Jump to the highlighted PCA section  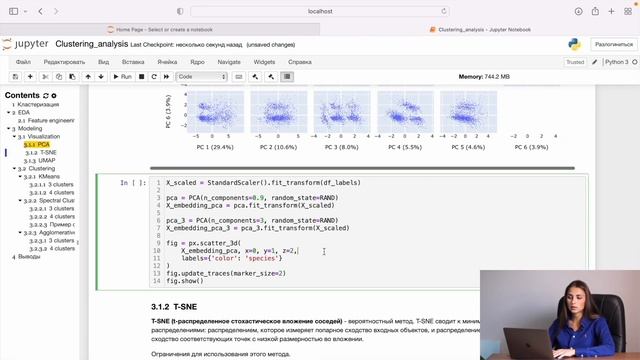coord(37,144)
